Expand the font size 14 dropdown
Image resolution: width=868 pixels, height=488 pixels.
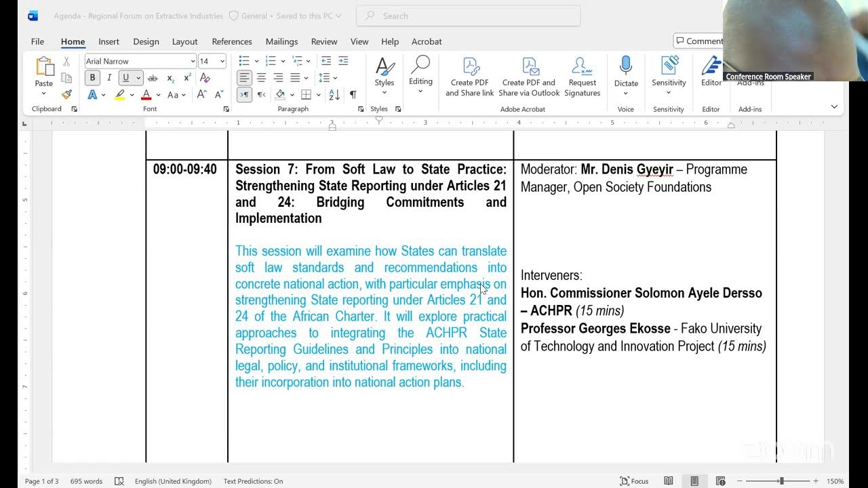pos(222,61)
